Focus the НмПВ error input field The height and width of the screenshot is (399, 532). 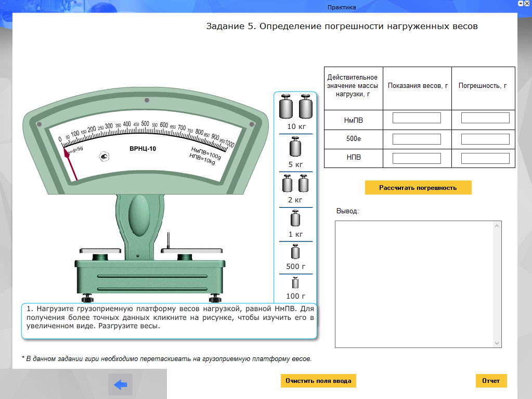pos(485,118)
